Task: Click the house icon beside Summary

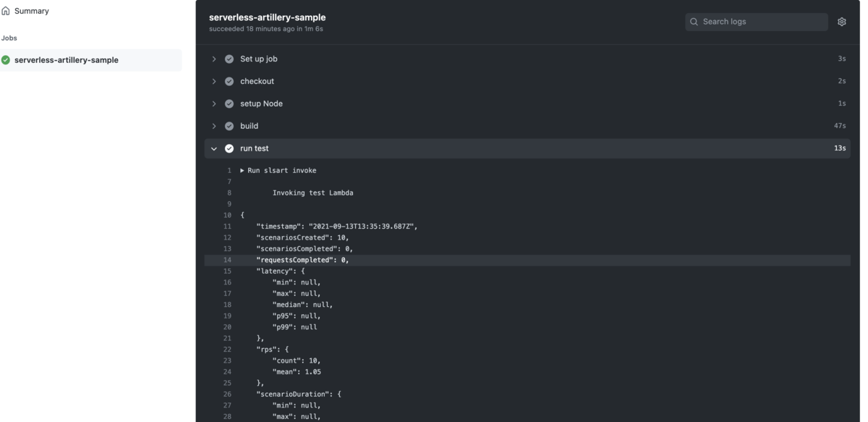Action: click(x=6, y=11)
